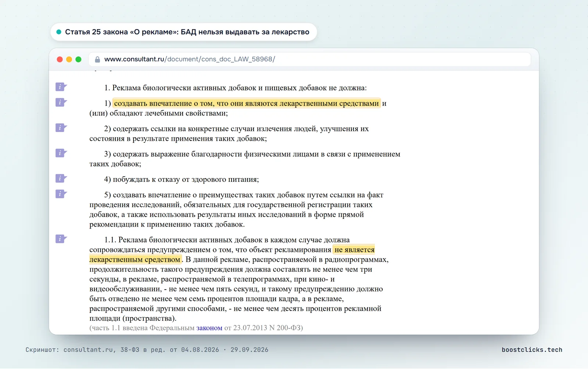Click the caption 'Скриншот: consultant.ru, 38-ФЗ'

coord(82,350)
